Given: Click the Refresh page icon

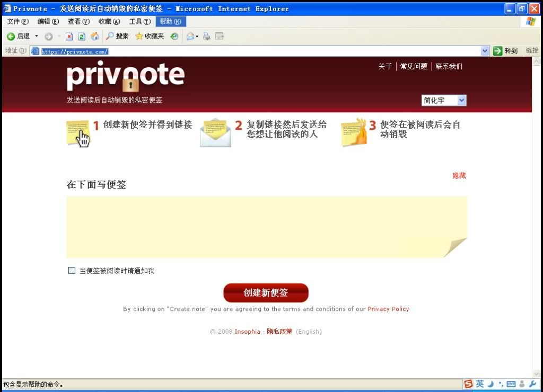Looking at the screenshot, I should [82, 37].
